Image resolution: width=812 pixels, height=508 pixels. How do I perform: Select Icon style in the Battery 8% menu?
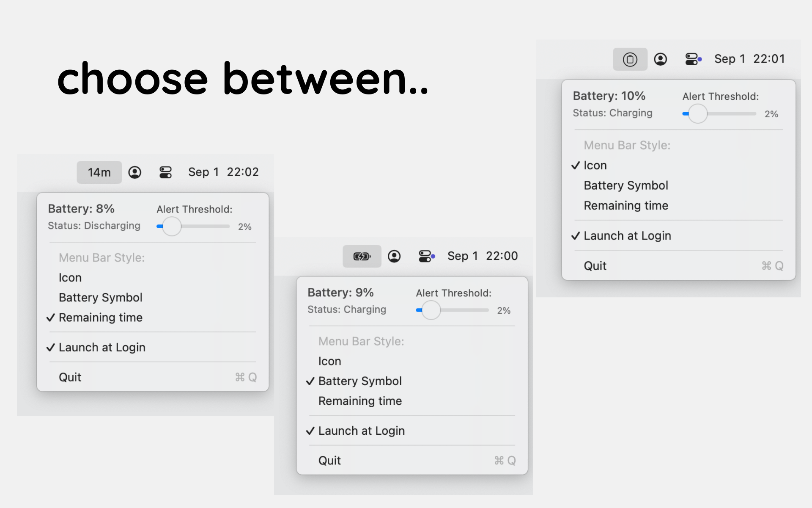pyautogui.click(x=70, y=278)
